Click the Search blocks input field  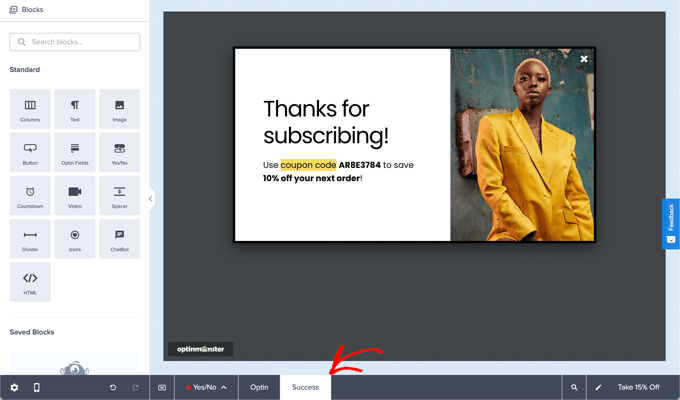click(75, 42)
